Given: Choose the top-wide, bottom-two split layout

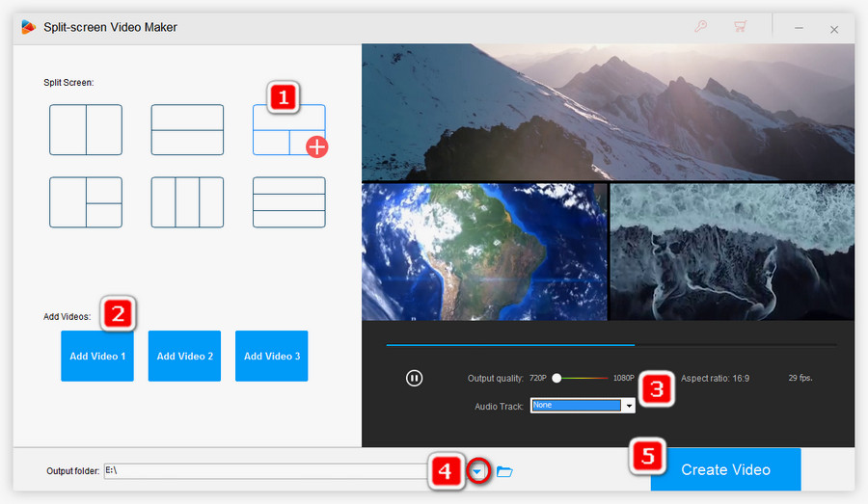Looking at the screenshot, I should 288,130.
